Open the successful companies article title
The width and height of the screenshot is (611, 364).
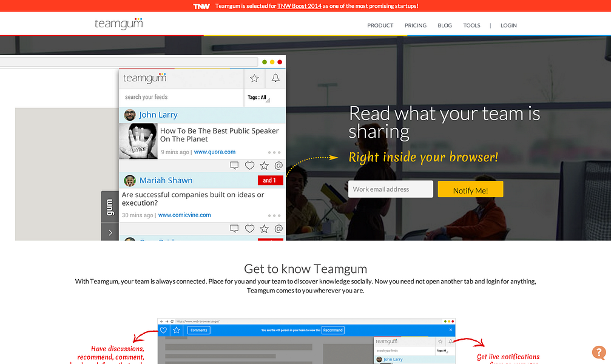pos(193,199)
